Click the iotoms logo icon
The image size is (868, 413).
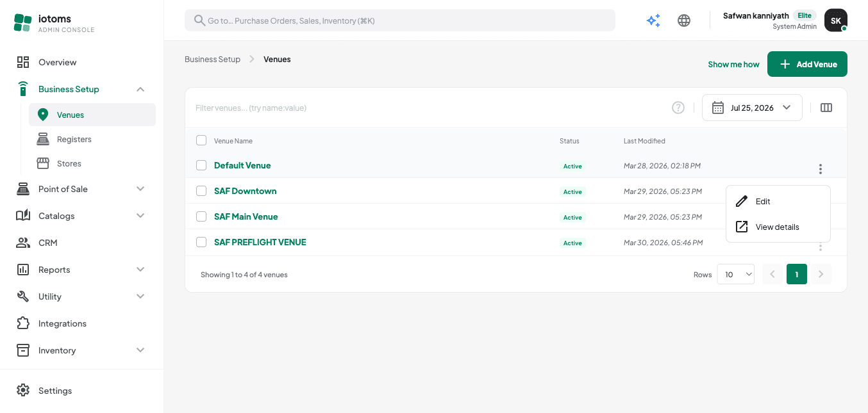(x=22, y=23)
